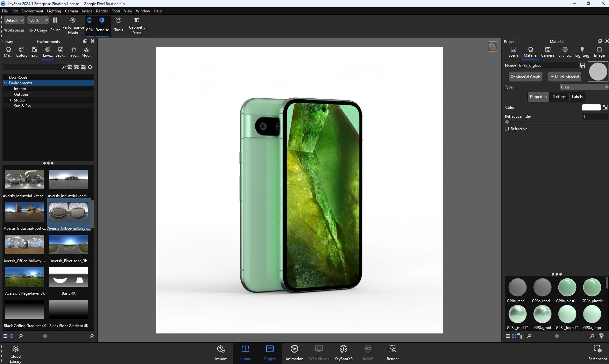Switch to the Textures library tab
This screenshot has width=609, height=364.
click(35, 52)
